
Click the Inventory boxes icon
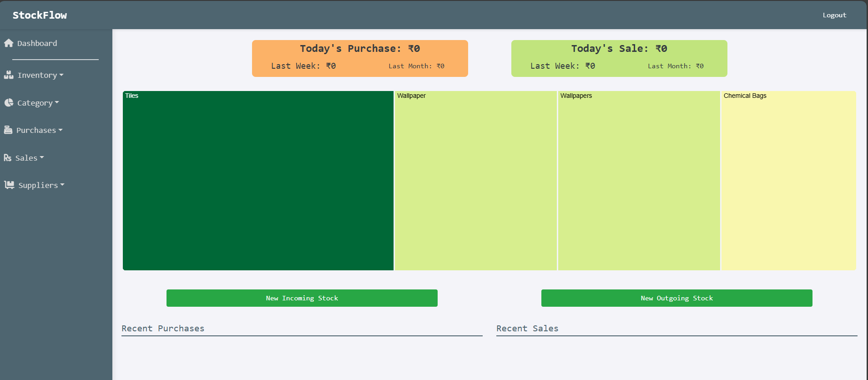pos(9,75)
